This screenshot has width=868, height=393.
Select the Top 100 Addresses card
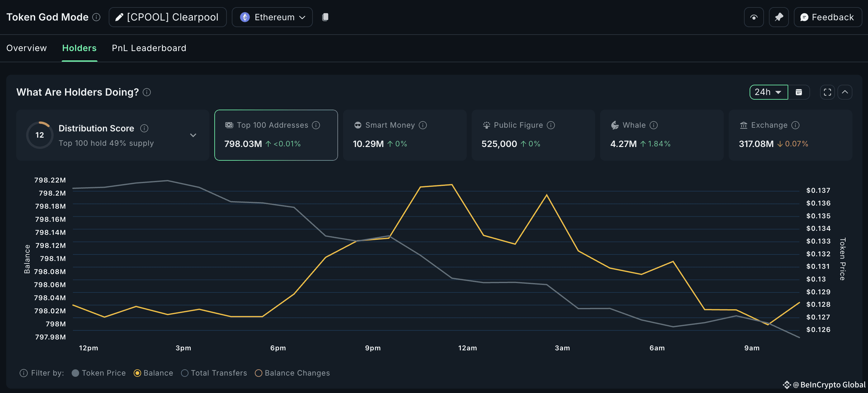(276, 135)
